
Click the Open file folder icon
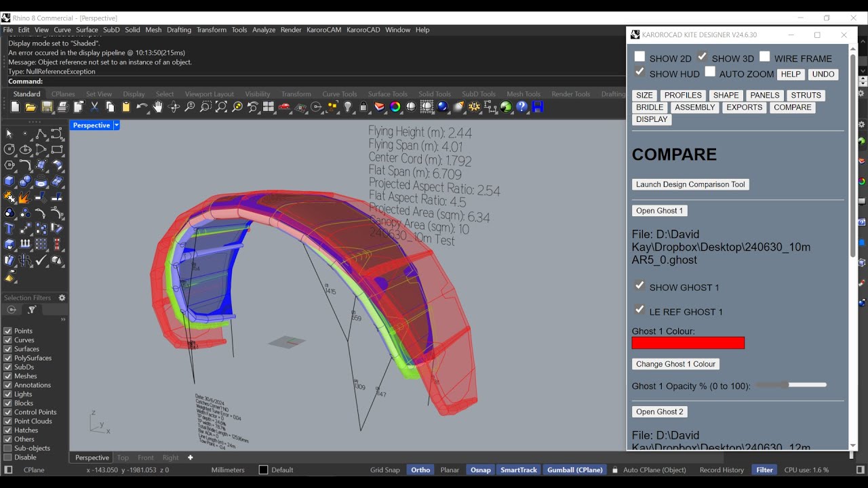coord(31,107)
